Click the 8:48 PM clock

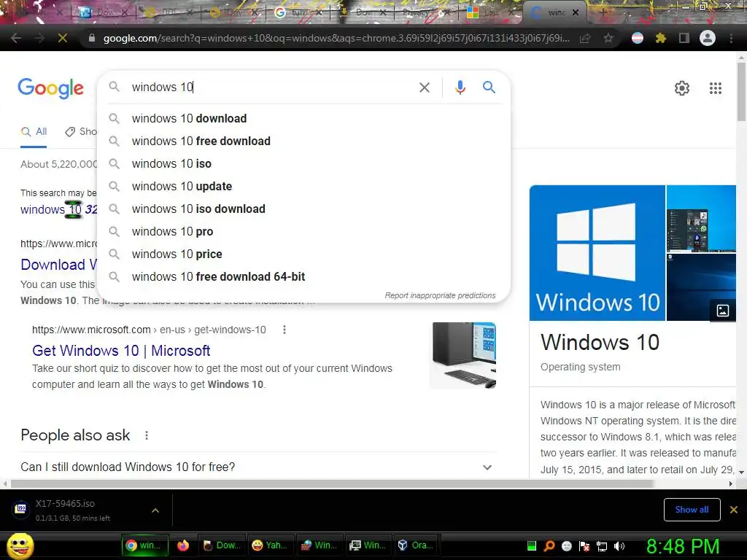(x=683, y=547)
